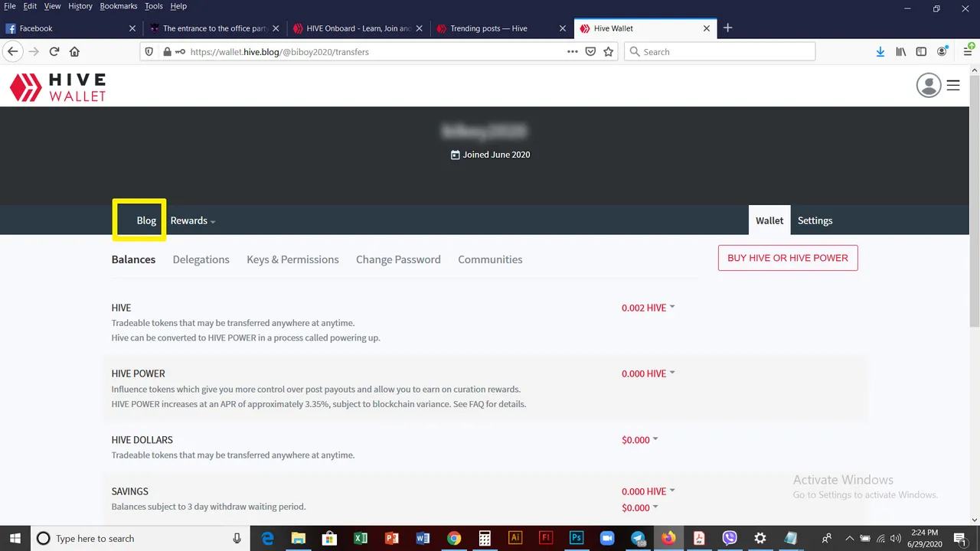The width and height of the screenshot is (980, 551).
Task: Go to the Blog link
Action: [x=146, y=220]
